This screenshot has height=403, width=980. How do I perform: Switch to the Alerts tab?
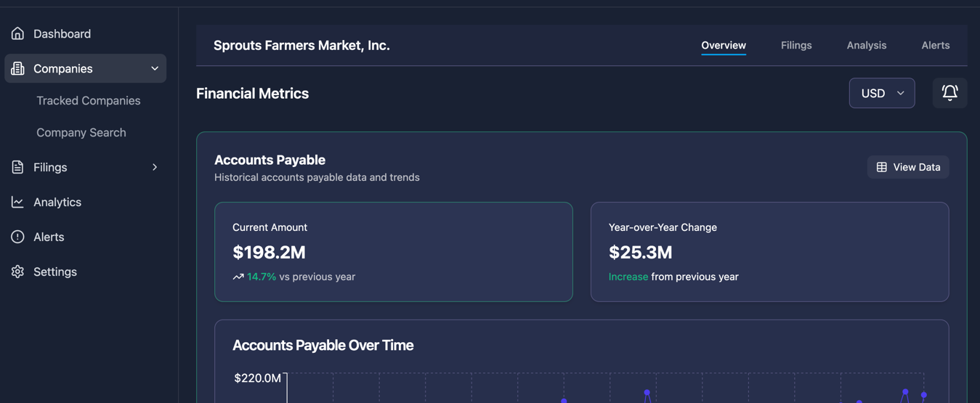[x=936, y=45]
